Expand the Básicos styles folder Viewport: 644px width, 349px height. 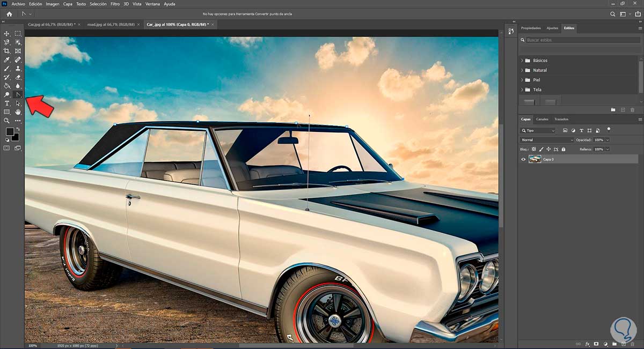522,61
